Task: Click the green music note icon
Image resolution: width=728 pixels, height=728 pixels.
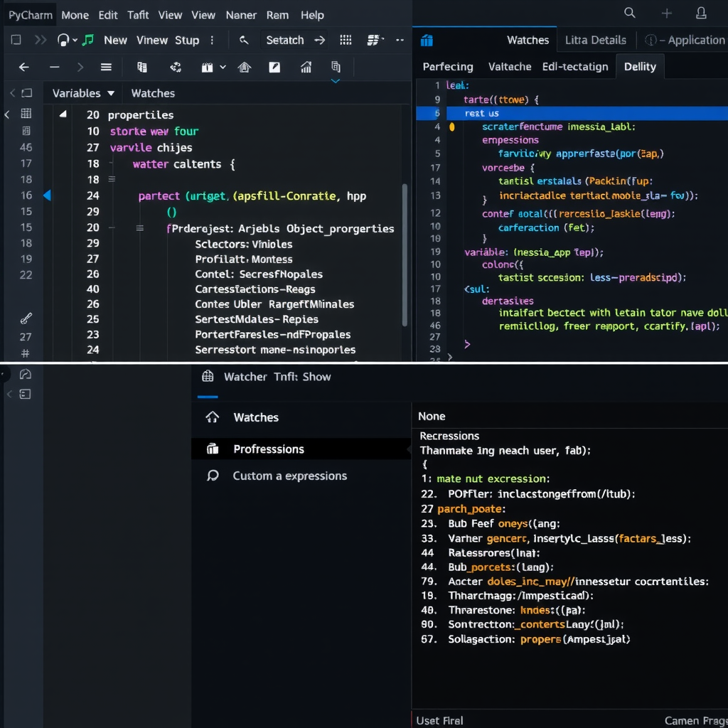Action: tap(86, 40)
